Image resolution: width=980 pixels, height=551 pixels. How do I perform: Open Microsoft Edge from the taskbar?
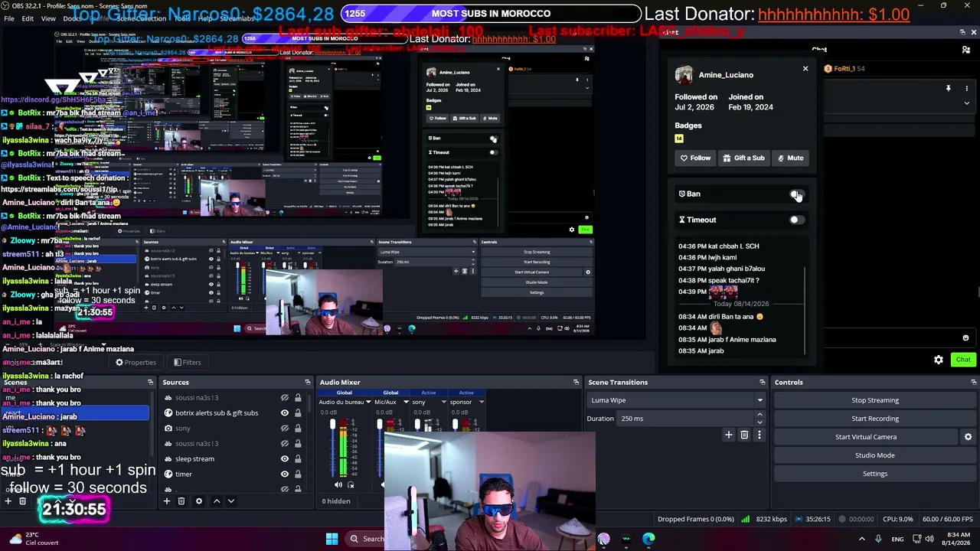pyautogui.click(x=648, y=539)
